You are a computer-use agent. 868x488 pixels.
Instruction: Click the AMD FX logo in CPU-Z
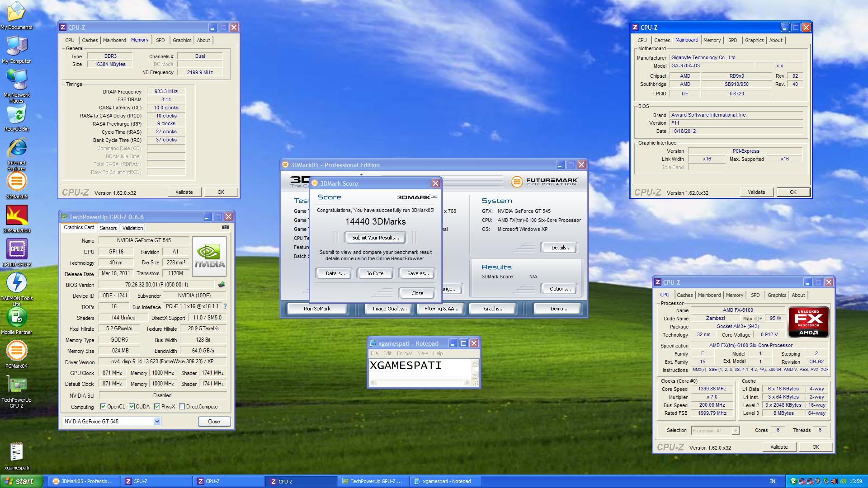tap(808, 322)
